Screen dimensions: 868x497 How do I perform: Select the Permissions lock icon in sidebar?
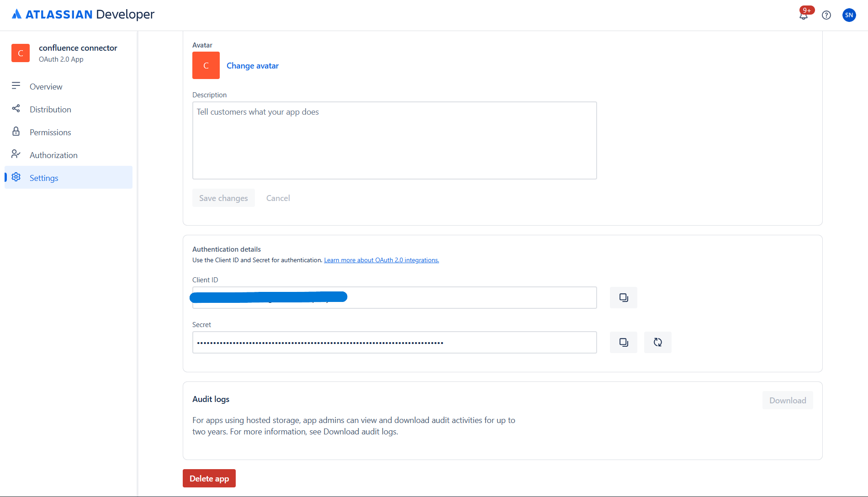tap(16, 132)
